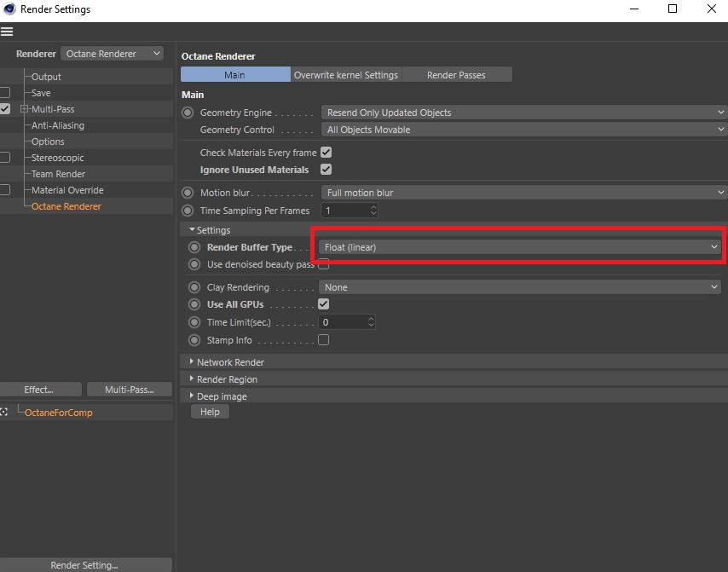Viewport: 728px width, 572px height.
Task: Click the Multi-Pass... button
Action: tap(130, 390)
